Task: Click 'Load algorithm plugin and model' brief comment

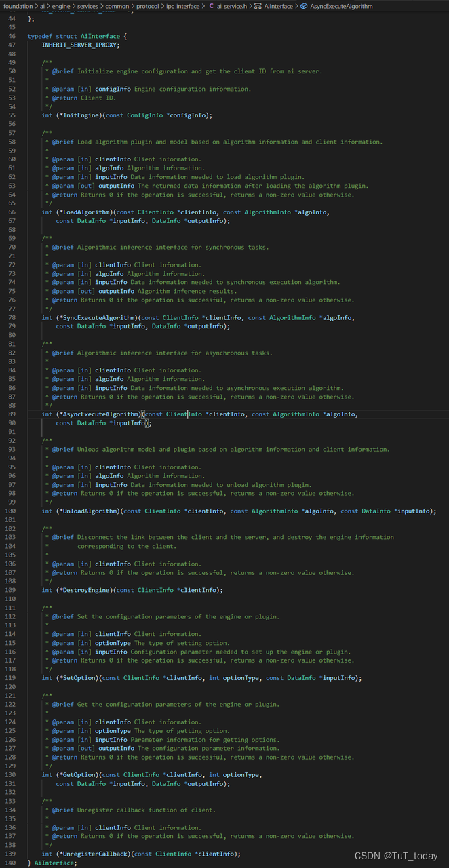Action: point(230,142)
